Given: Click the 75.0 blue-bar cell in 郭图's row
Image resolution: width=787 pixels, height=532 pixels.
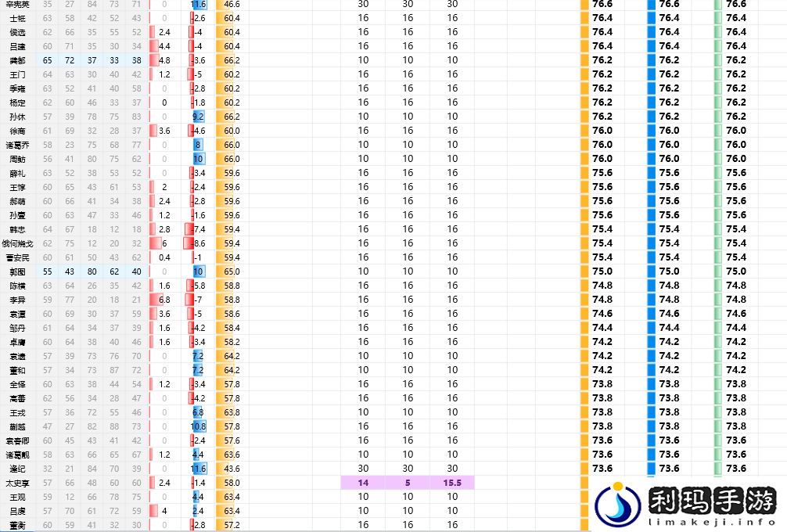Looking at the screenshot, I should 669,271.
